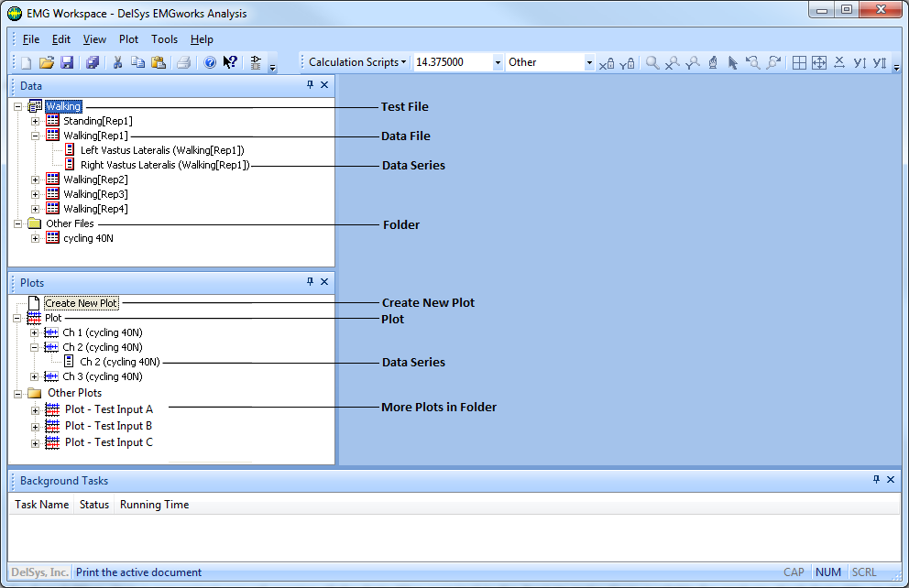
Task: Select the Walking[Rep4] data file
Action: click(95, 209)
